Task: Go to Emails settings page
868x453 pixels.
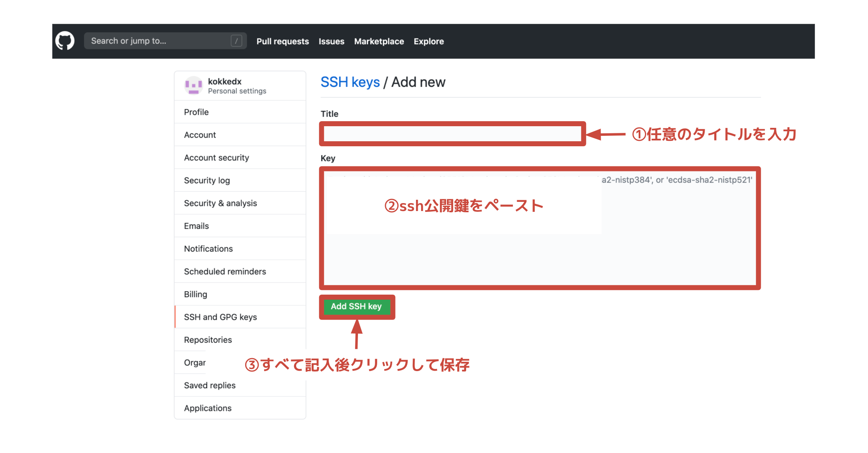Action: (x=196, y=226)
